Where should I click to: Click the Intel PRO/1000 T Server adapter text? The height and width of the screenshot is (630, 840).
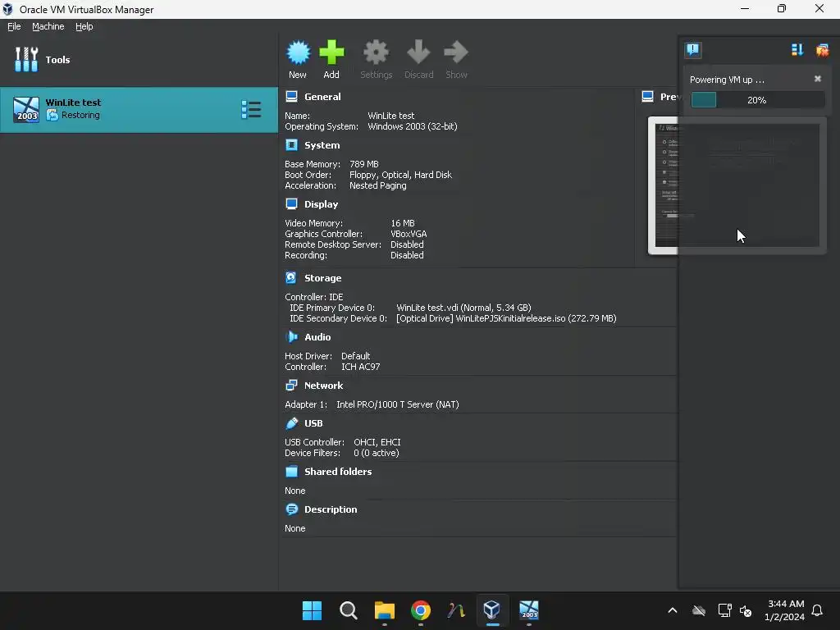(x=398, y=404)
